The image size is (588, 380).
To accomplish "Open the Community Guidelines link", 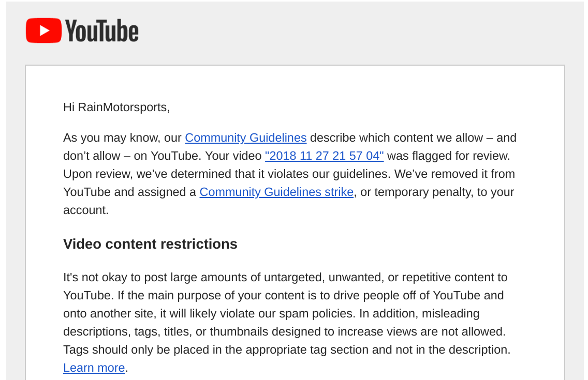I will coord(246,138).
